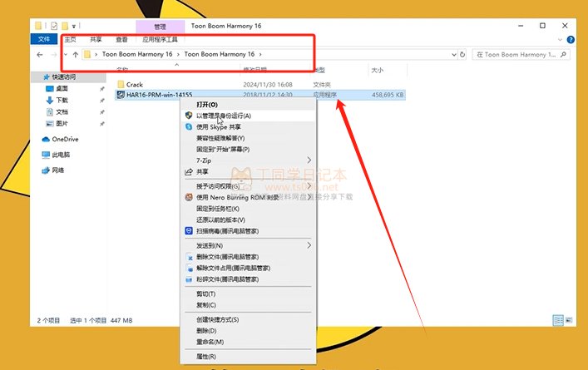This screenshot has width=588, height=370.
Task: Open the recent locations dropdown arrow
Action: [66, 55]
